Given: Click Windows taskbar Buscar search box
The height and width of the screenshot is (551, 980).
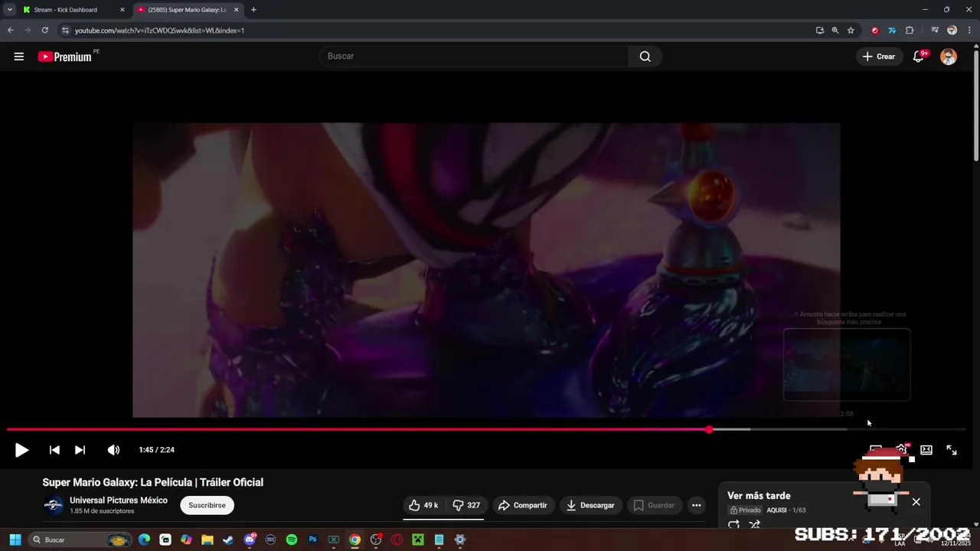Looking at the screenshot, I should pos(80,540).
